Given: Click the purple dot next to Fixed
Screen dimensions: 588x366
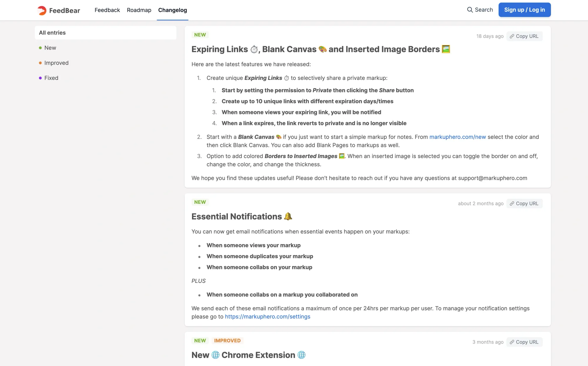Looking at the screenshot, I should [40, 78].
